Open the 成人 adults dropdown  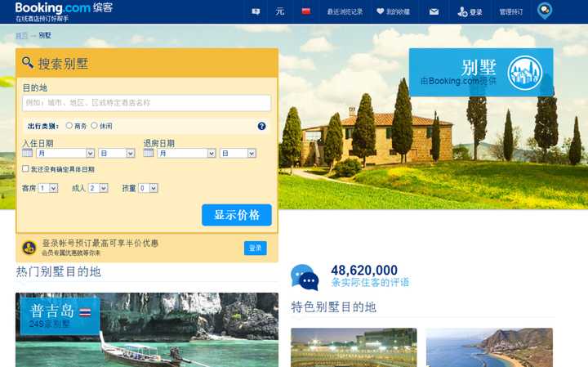(98, 188)
